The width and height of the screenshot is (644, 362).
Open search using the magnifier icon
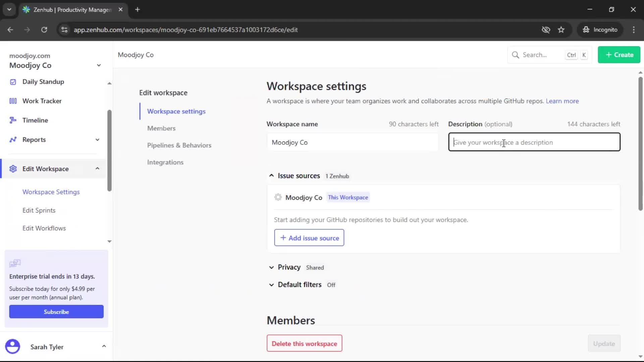coord(516,55)
